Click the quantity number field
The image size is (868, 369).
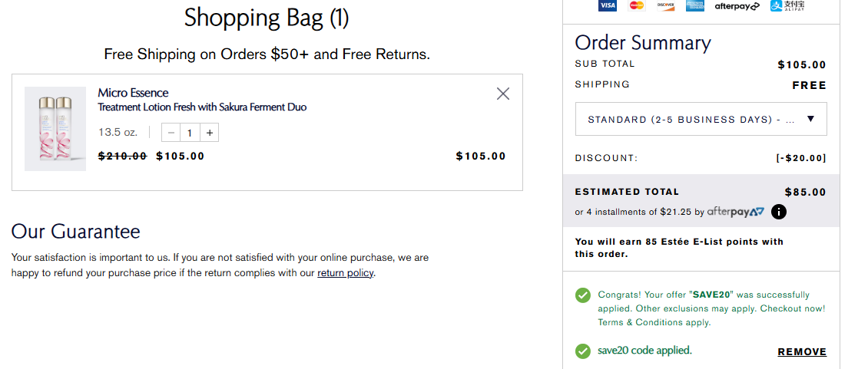(x=190, y=133)
